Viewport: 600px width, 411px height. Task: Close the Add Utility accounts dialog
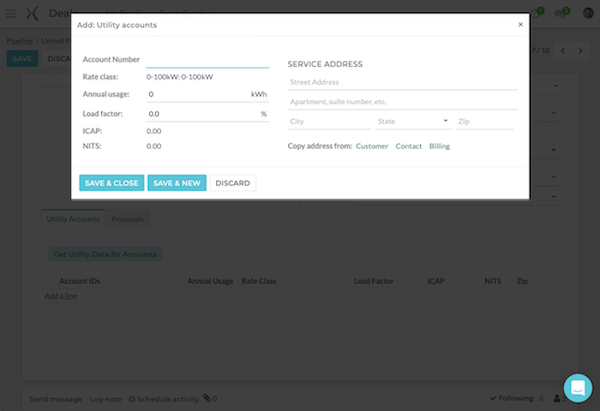pyautogui.click(x=520, y=24)
